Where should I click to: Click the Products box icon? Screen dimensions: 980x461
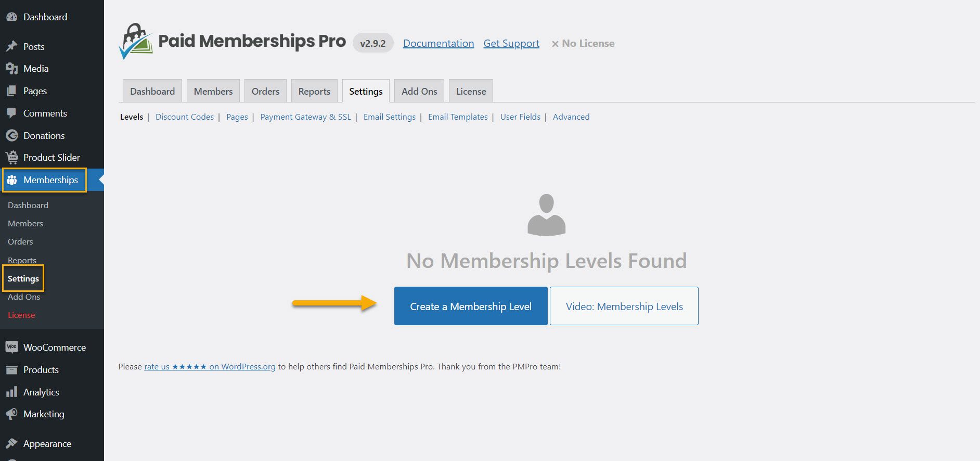11,369
